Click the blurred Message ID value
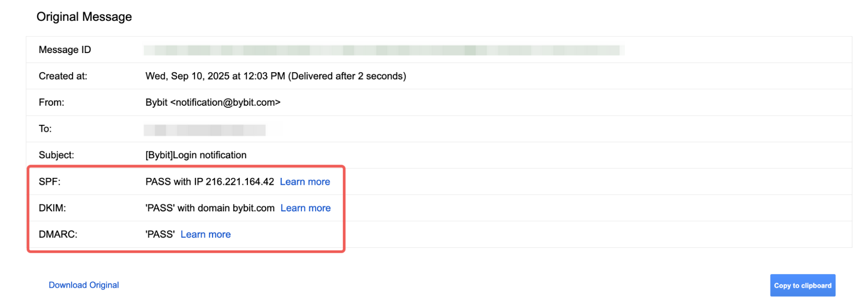This screenshot has width=868, height=307. pyautogui.click(x=383, y=50)
